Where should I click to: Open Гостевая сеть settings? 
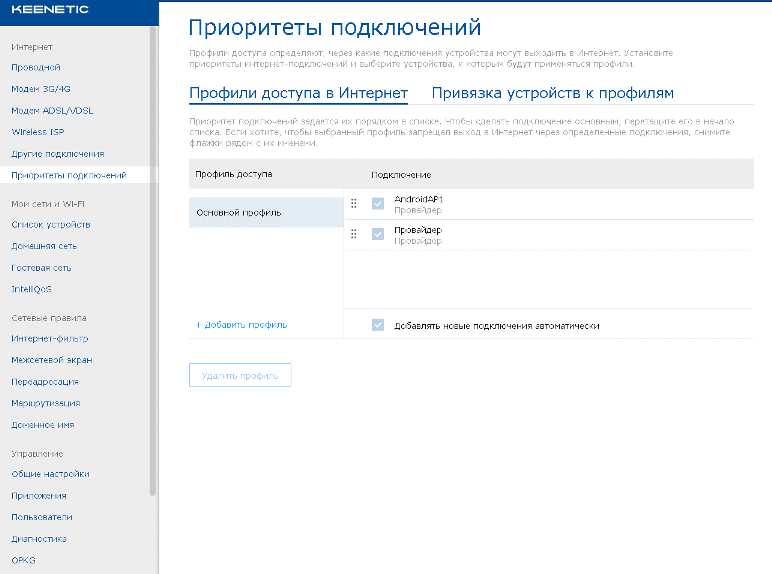pos(41,268)
